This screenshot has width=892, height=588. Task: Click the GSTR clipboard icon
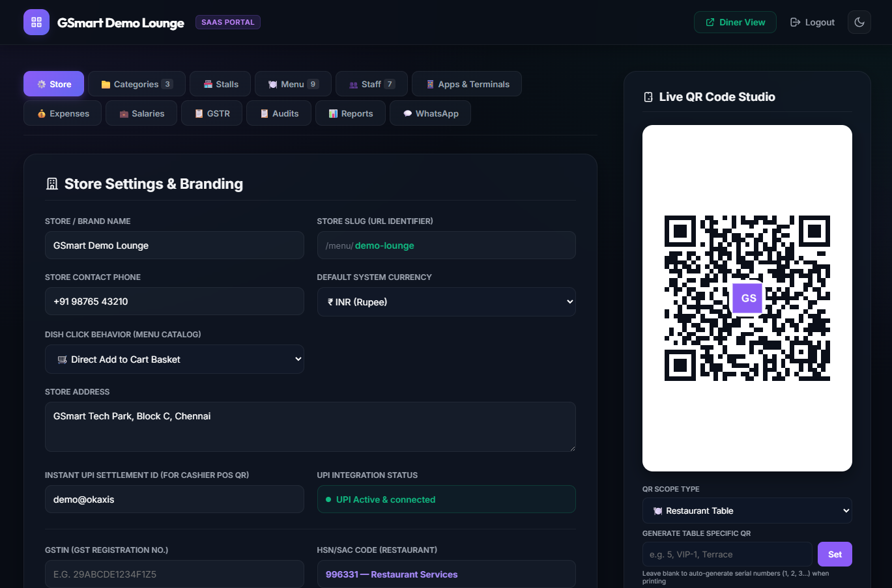tap(199, 114)
